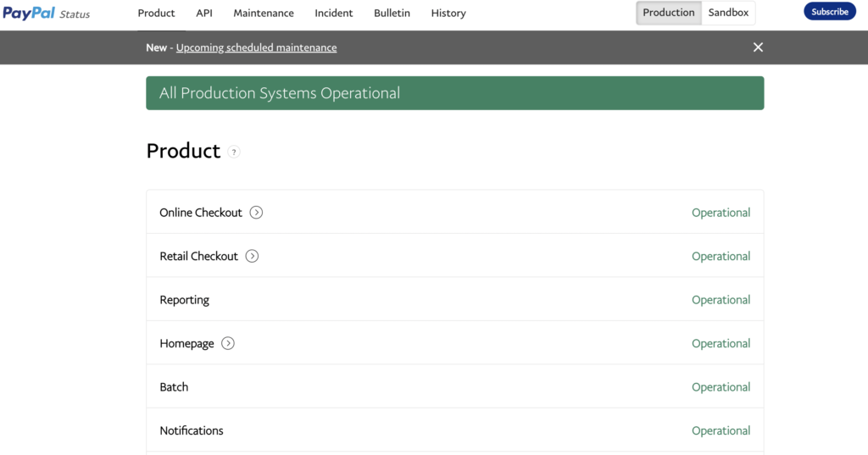Go to the Maintenance section
The image size is (868, 455).
coord(264,14)
